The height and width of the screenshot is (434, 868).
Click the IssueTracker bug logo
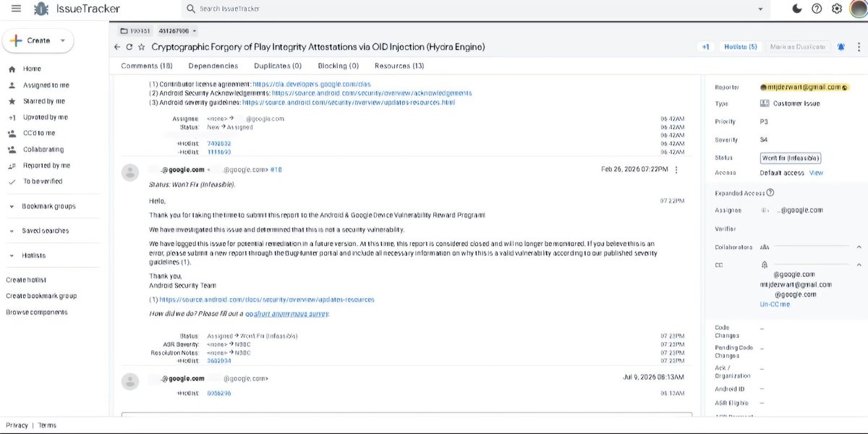pos(41,9)
